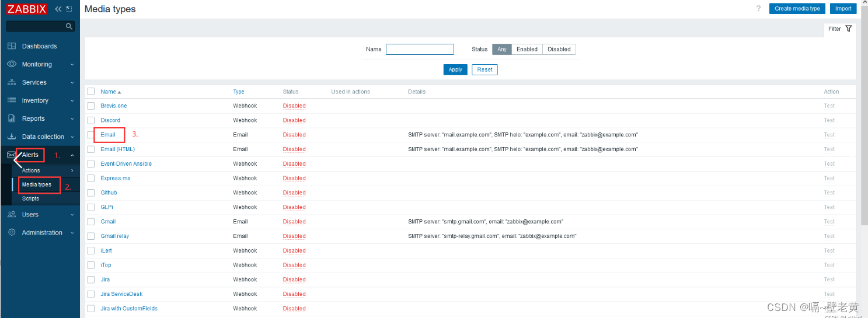The width and height of the screenshot is (868, 318).
Task: Check the Jira ServiceDesk row checkbox
Action: [90, 294]
